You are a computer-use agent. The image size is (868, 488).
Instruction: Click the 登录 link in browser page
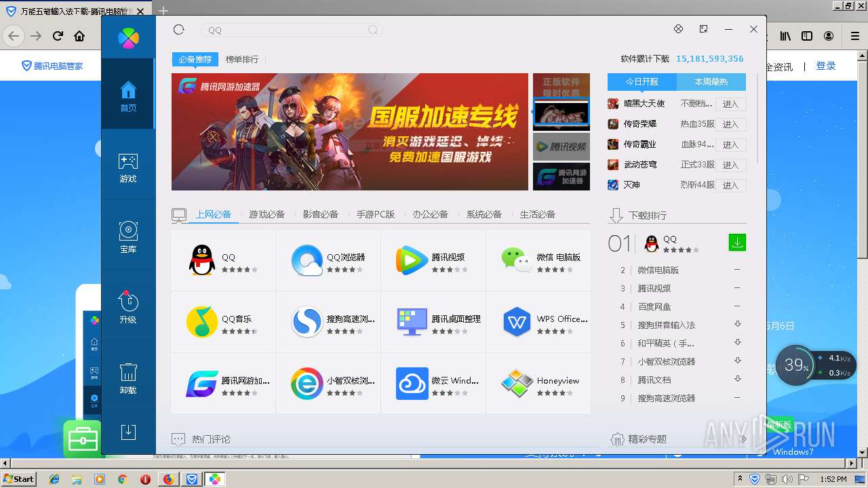(826, 66)
